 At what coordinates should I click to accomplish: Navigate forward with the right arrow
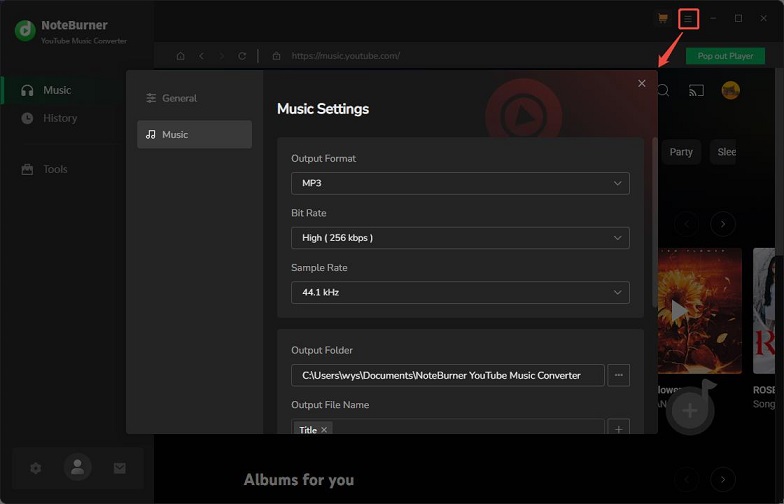pos(222,56)
